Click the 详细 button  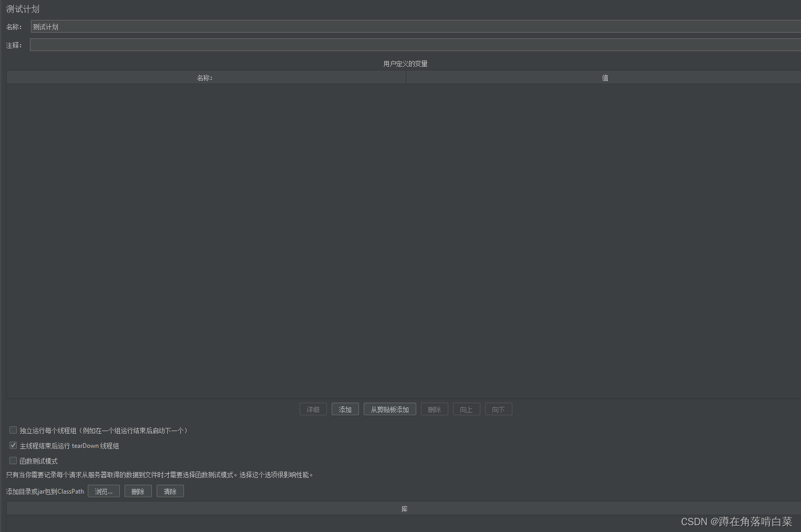coord(313,410)
